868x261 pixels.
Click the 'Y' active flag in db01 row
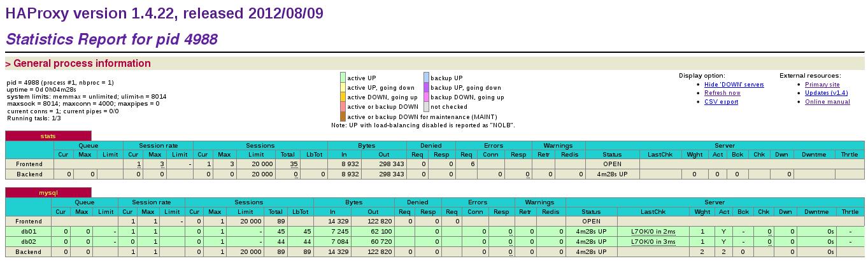pyautogui.click(x=724, y=232)
